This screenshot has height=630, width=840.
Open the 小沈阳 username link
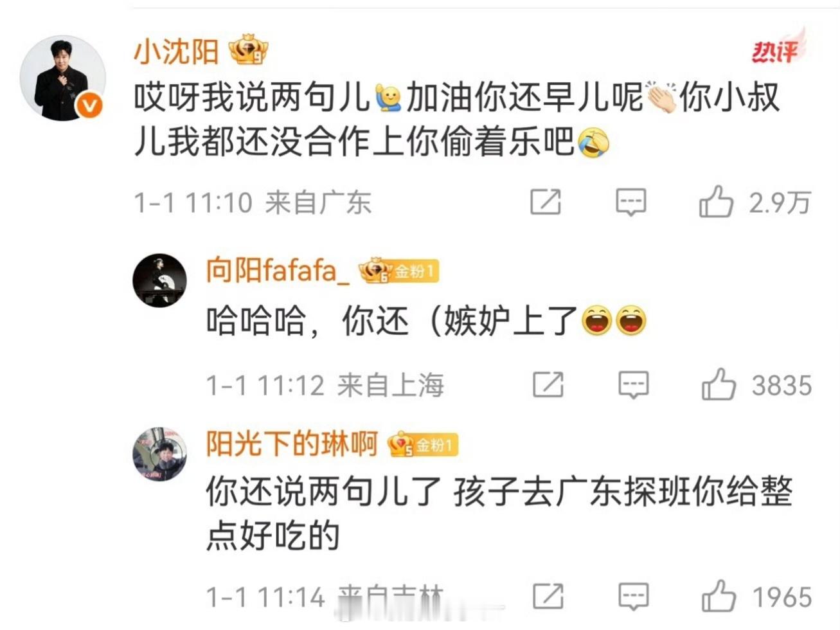click(x=176, y=51)
